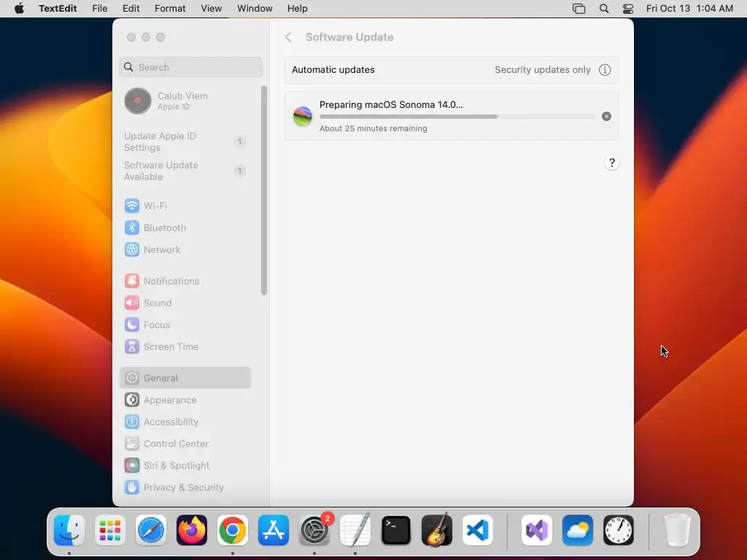
Task: Click the macOS Sonoma installer icon
Action: 303,116
